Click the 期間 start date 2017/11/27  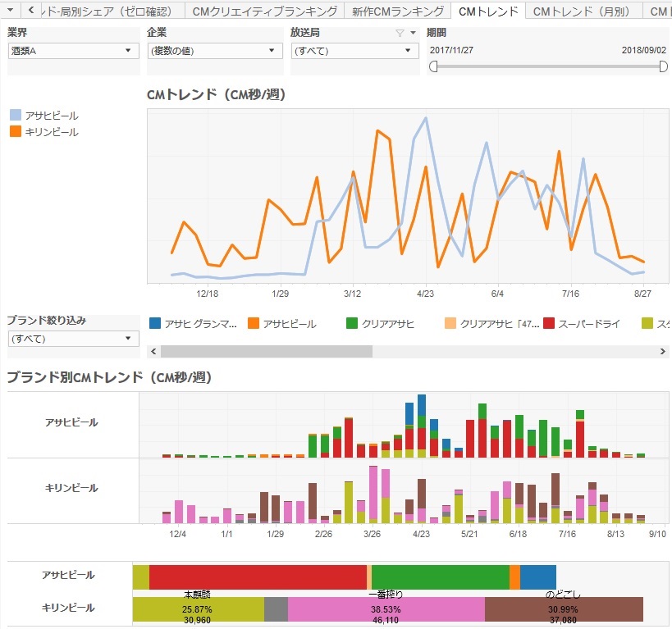tap(451, 50)
